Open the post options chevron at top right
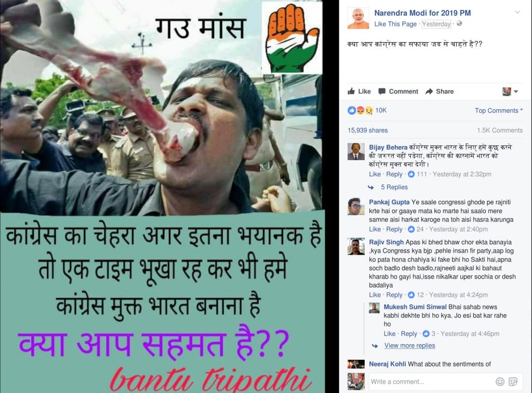The height and width of the screenshot is (393, 532). point(517,12)
